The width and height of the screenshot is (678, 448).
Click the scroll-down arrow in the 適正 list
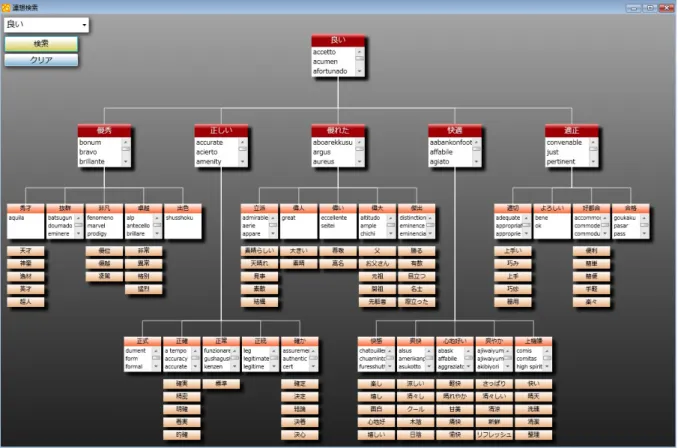point(593,162)
